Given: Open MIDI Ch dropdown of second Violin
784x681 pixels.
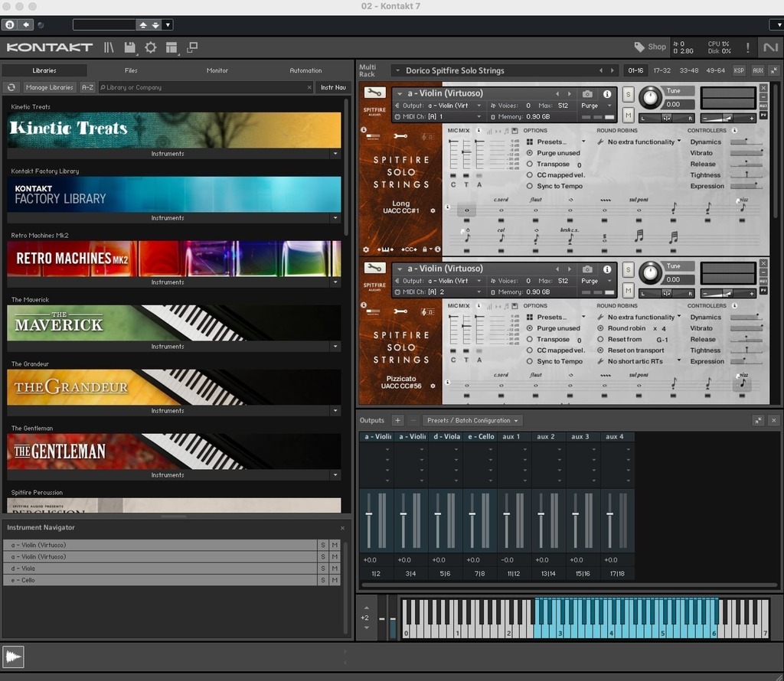Looking at the screenshot, I should (x=479, y=292).
